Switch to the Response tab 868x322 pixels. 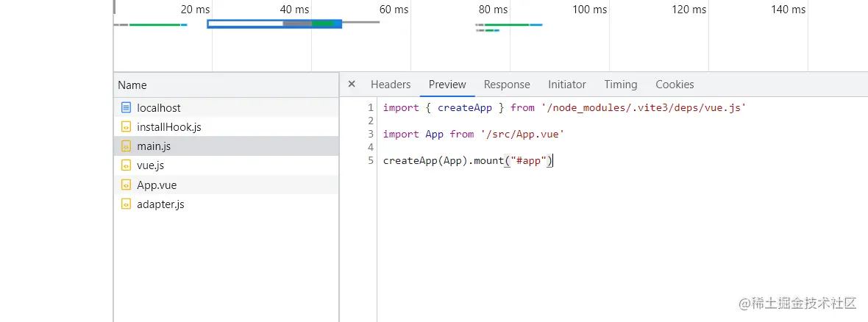(507, 85)
